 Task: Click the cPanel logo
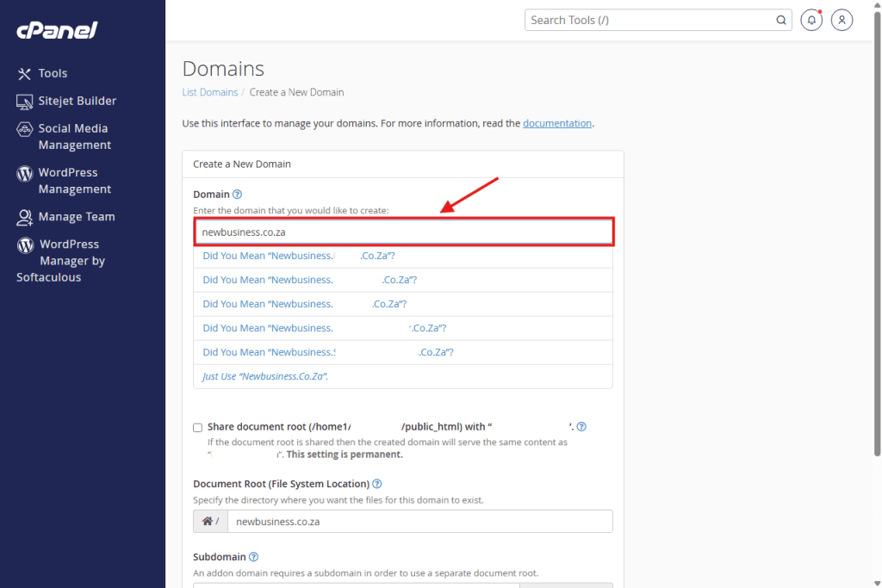[x=57, y=30]
